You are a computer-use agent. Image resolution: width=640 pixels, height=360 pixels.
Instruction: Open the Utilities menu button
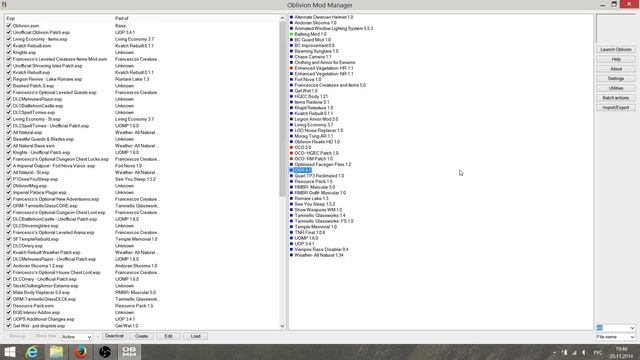click(x=616, y=88)
